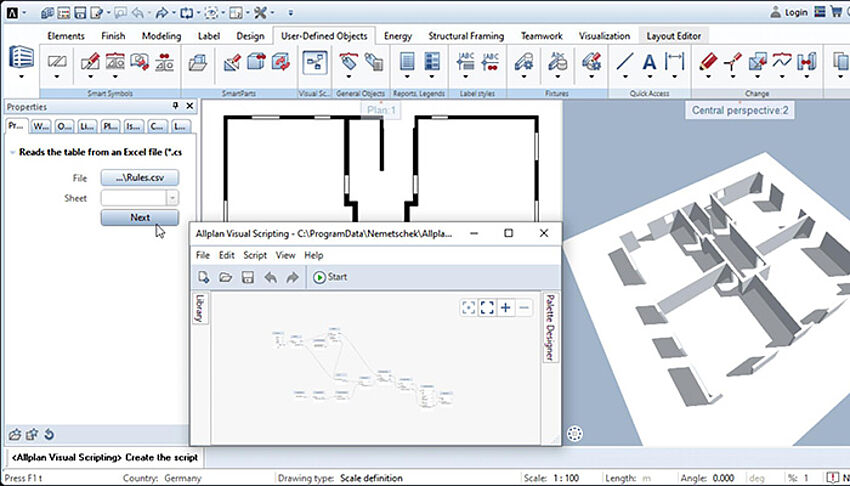Collapse the Reads the table section

tap(11, 152)
